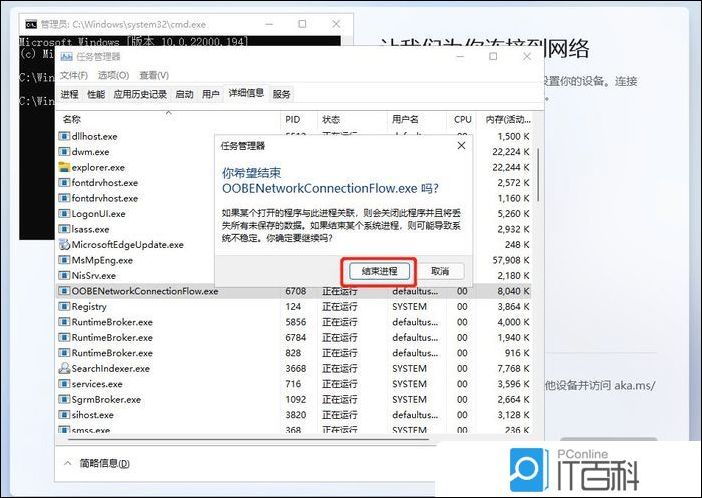Sort by the 用户名 column header
This screenshot has width=702, height=498.
[x=417, y=119]
